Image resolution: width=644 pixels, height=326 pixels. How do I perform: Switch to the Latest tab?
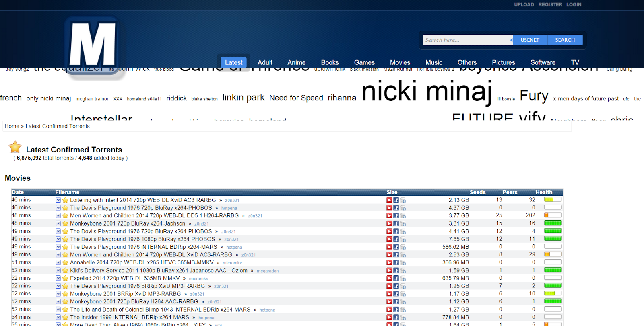click(x=233, y=62)
